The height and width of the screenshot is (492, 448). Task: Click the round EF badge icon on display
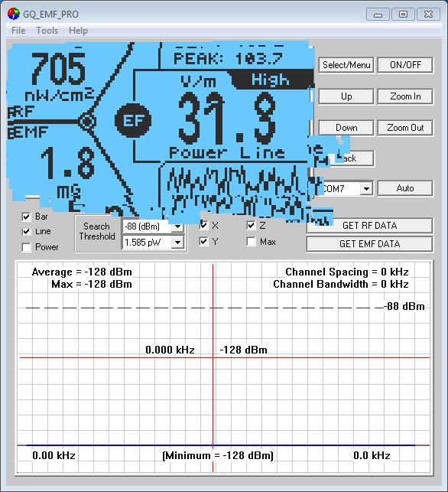[133, 120]
